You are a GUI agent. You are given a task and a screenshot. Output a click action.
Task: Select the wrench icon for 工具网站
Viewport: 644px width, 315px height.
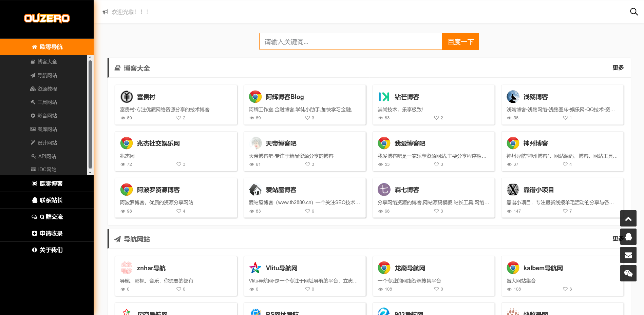pyautogui.click(x=34, y=102)
